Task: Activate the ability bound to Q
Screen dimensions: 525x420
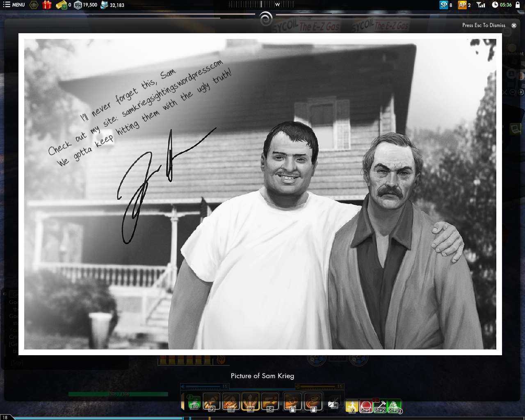Action: [212, 402]
